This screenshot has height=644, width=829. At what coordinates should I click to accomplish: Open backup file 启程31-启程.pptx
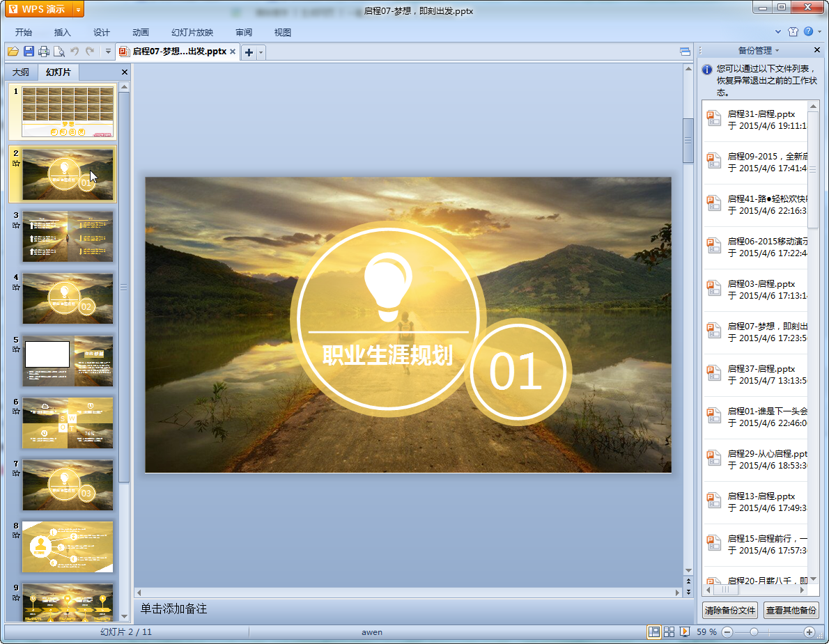(756, 120)
